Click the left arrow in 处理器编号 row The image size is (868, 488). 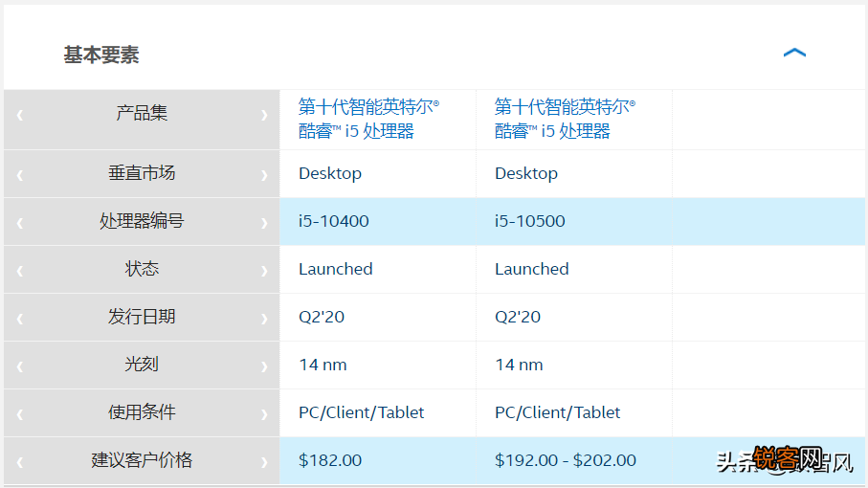pyautogui.click(x=20, y=223)
